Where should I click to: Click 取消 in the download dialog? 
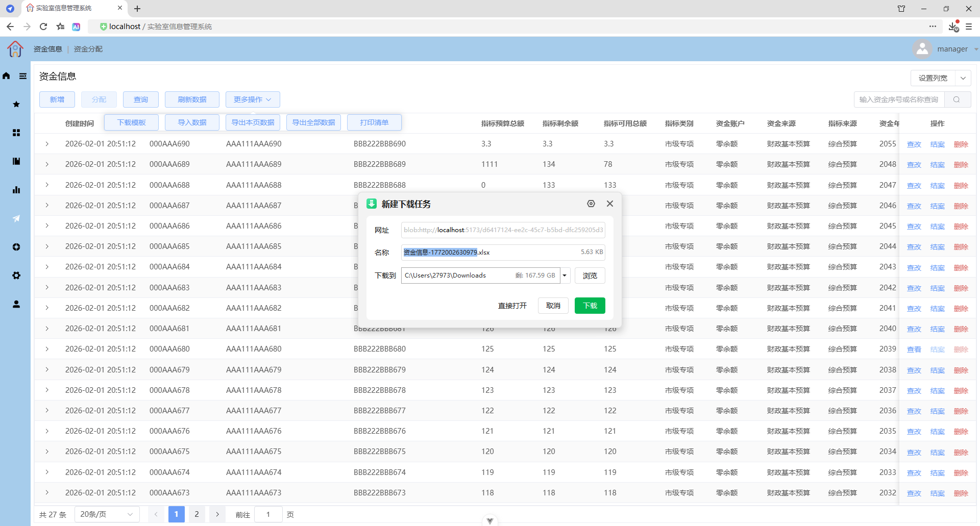coord(553,306)
